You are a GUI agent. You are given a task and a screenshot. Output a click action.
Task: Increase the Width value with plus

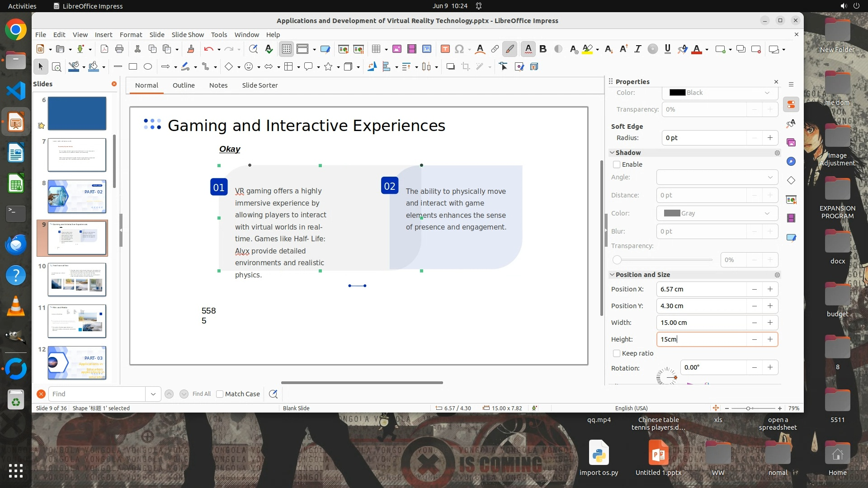770,323
